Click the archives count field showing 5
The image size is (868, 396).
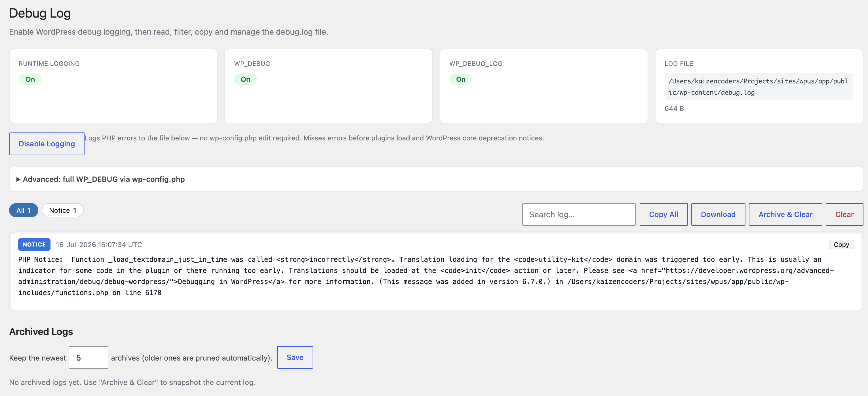88,357
